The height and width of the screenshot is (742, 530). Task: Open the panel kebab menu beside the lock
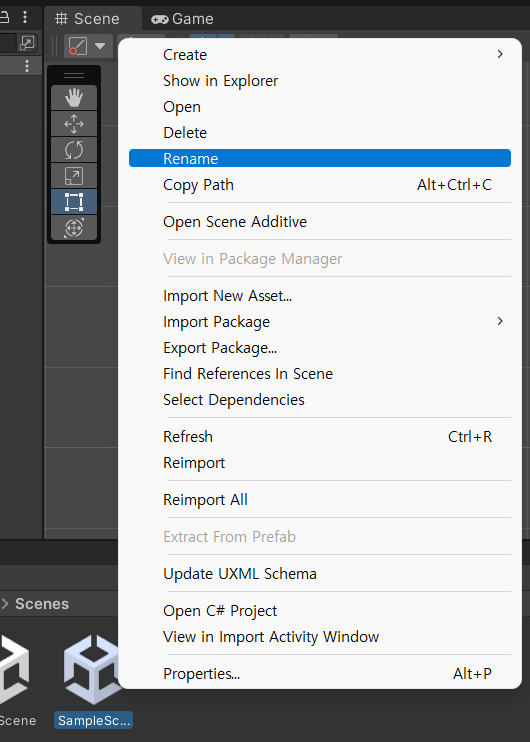pyautogui.click(x=25, y=18)
